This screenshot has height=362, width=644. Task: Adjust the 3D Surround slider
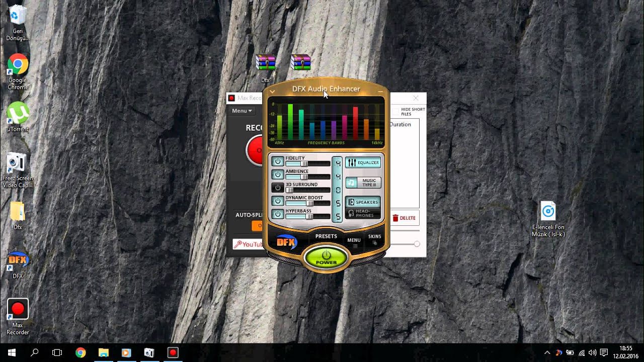click(307, 190)
